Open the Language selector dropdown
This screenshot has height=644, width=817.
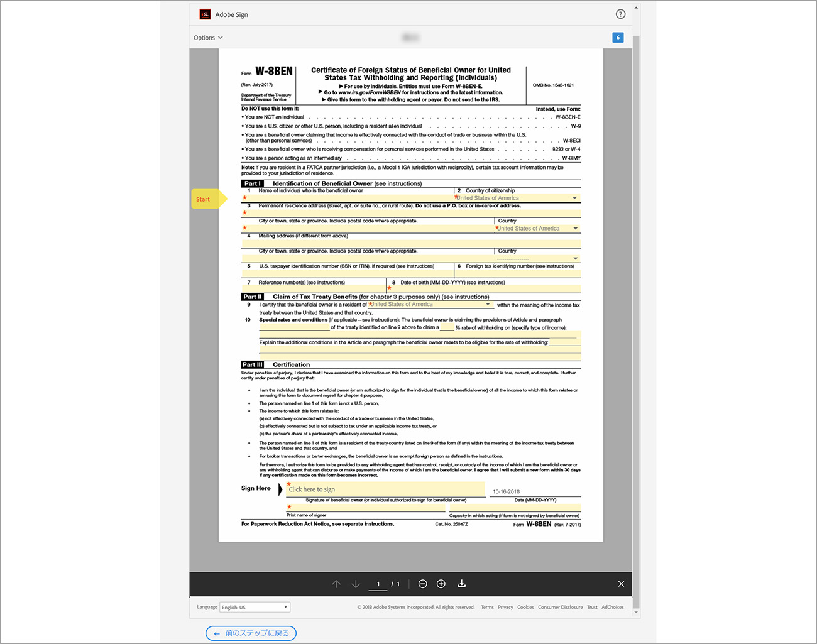point(255,607)
